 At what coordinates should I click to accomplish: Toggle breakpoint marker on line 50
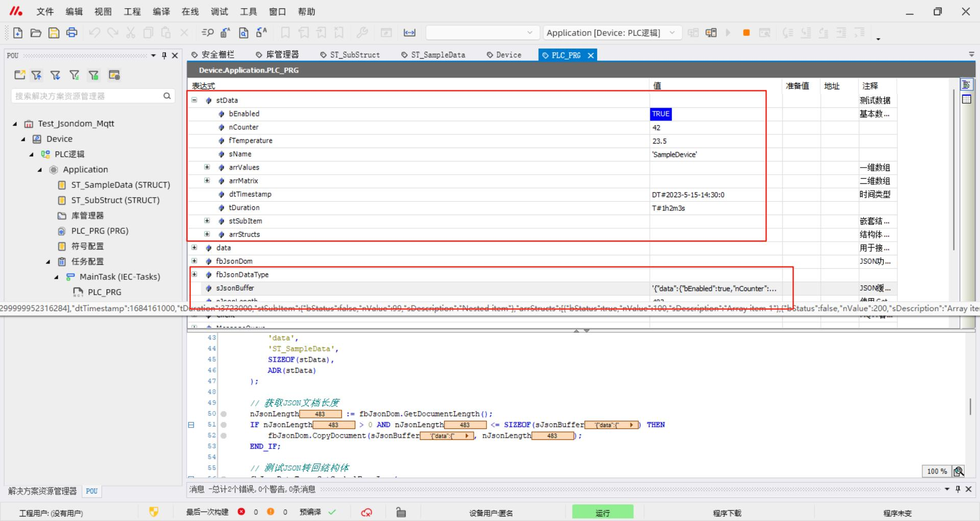tap(224, 414)
